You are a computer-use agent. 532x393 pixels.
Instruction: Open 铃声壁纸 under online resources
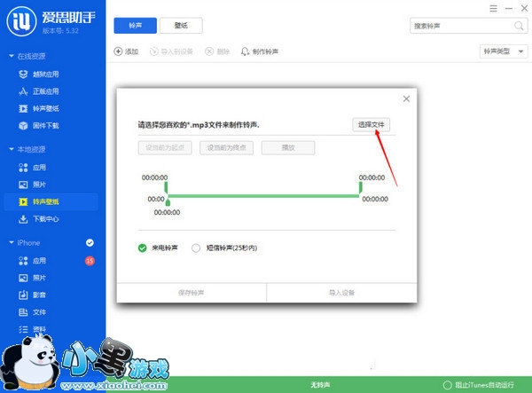[38, 108]
